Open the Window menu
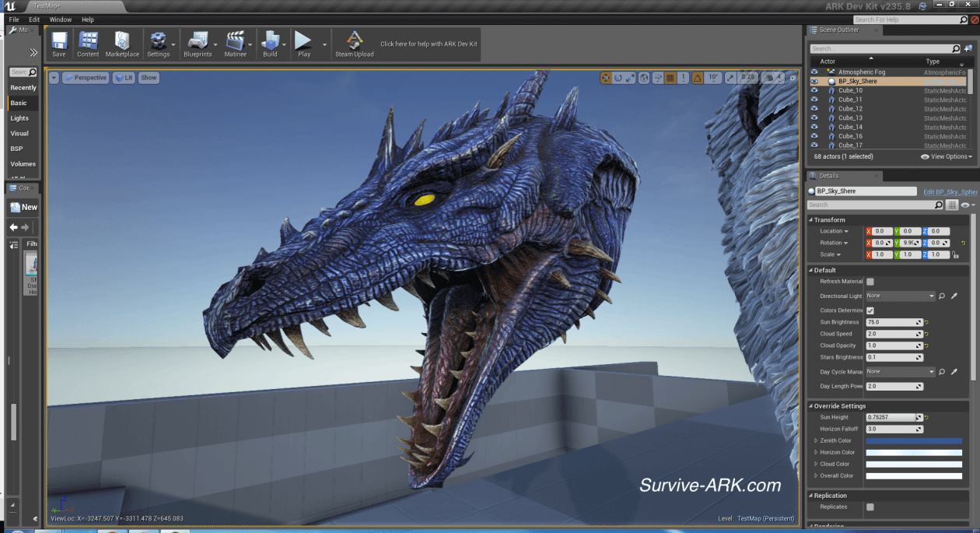The height and width of the screenshot is (533, 980). pos(60,19)
